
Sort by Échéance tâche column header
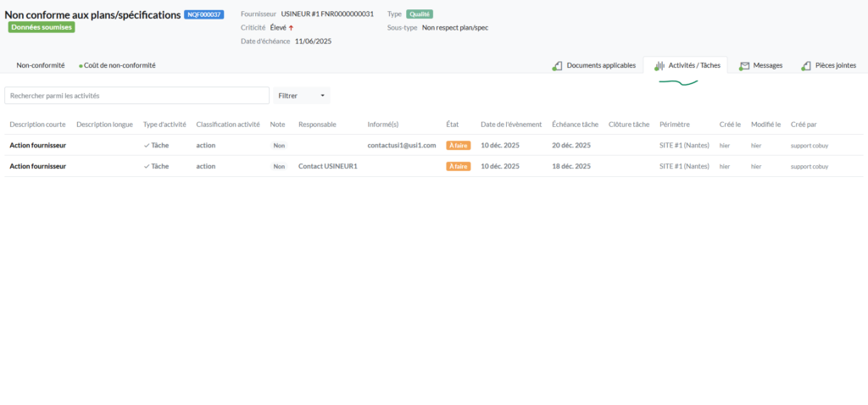tap(575, 125)
